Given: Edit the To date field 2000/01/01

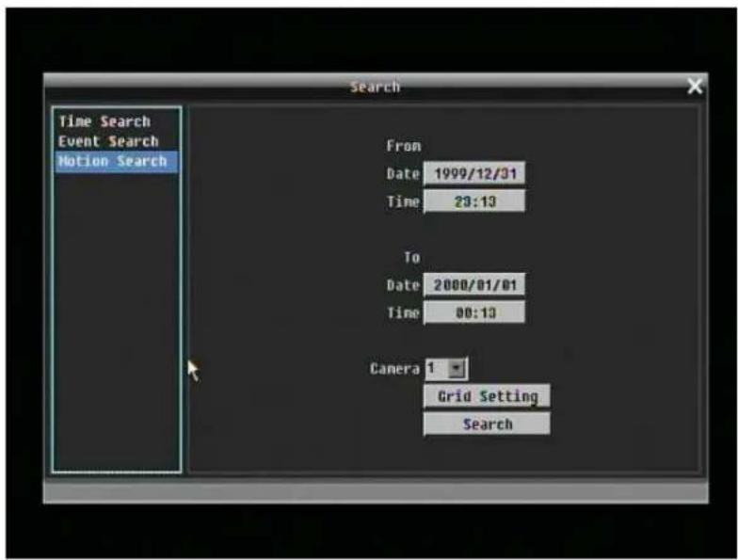Looking at the screenshot, I should (474, 284).
